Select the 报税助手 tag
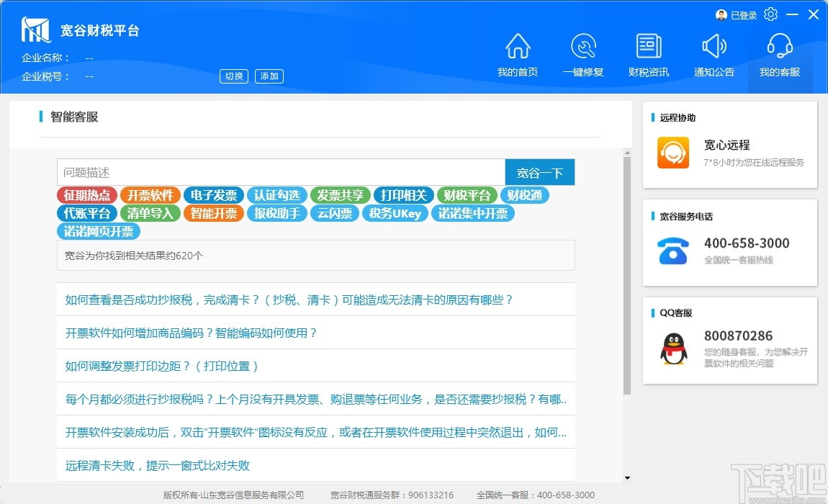Screen dimensions: 828x504 click(277, 213)
